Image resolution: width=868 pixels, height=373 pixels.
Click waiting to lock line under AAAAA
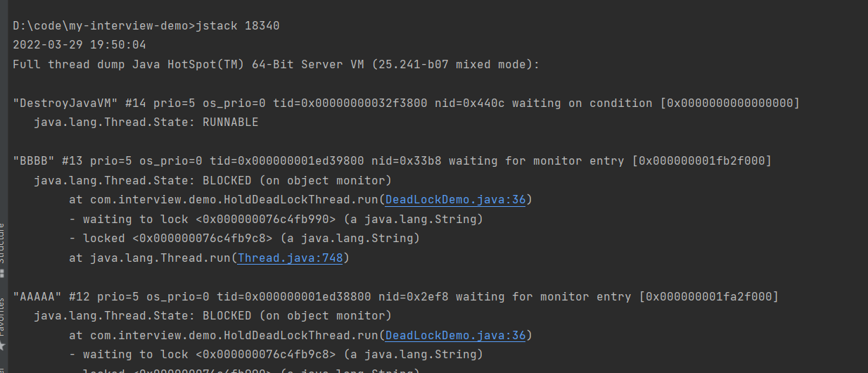[x=276, y=355]
